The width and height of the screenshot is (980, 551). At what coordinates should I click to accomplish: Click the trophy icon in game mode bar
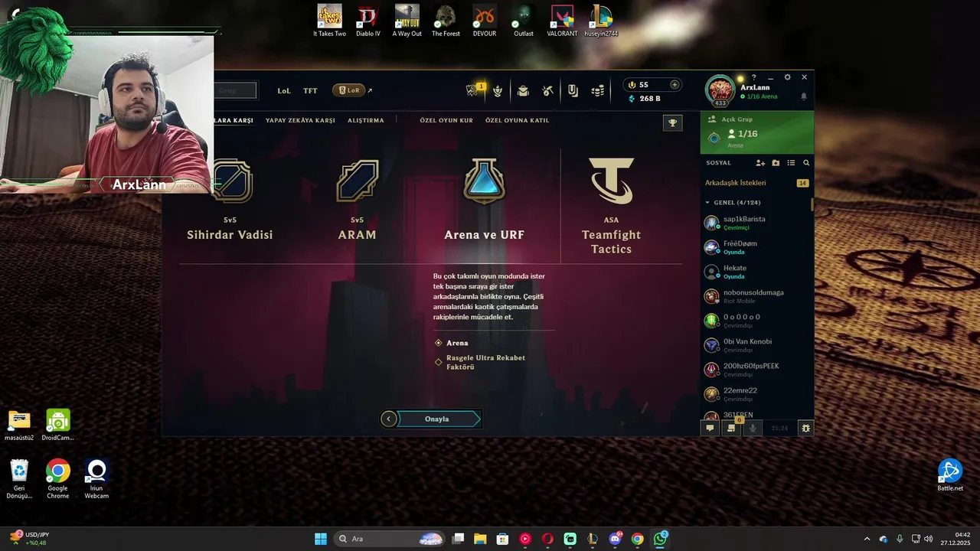[x=672, y=122]
